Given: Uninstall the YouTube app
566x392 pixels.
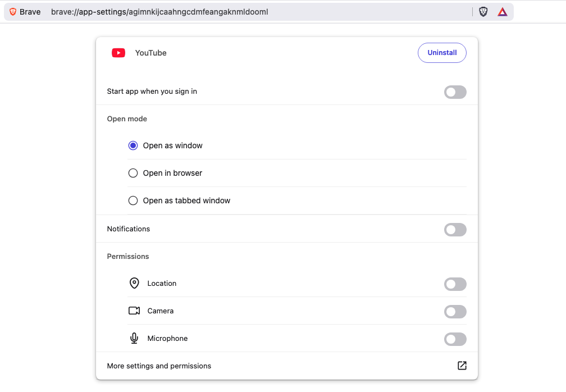Looking at the screenshot, I should (x=442, y=53).
